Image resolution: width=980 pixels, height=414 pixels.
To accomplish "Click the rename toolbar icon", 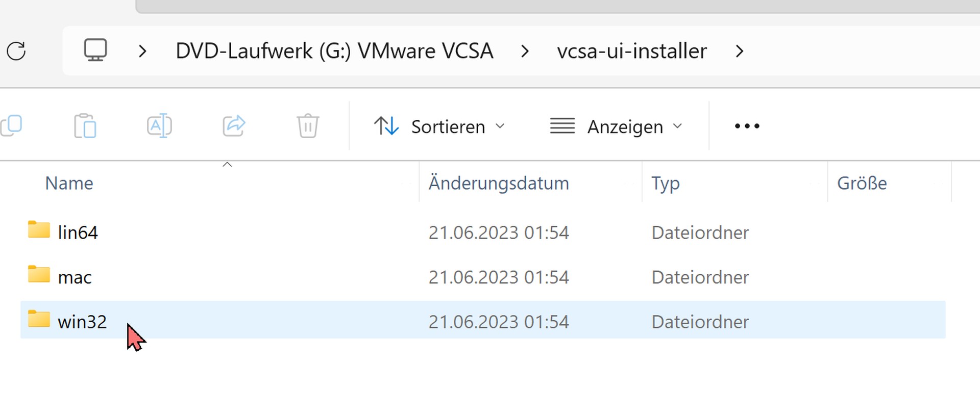I will click(159, 125).
